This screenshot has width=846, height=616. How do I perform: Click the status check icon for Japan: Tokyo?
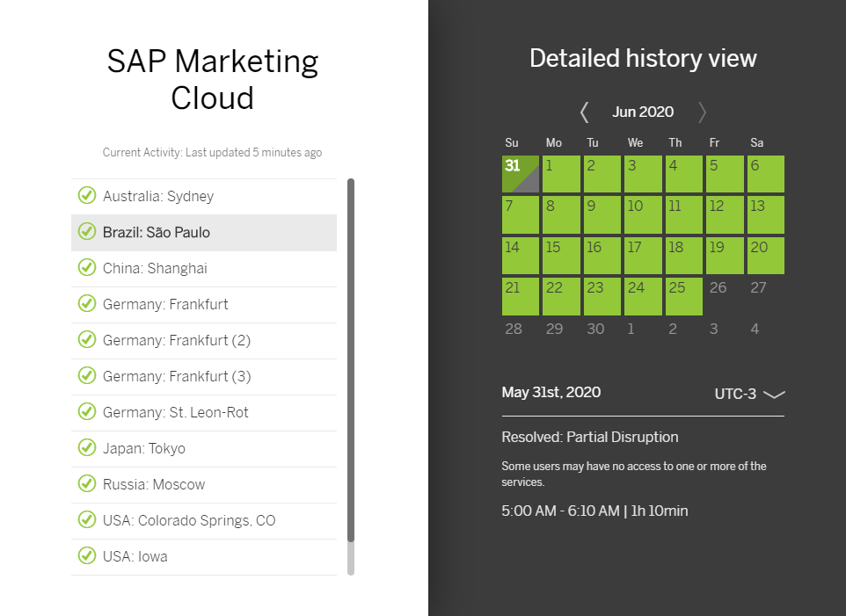[87, 447]
